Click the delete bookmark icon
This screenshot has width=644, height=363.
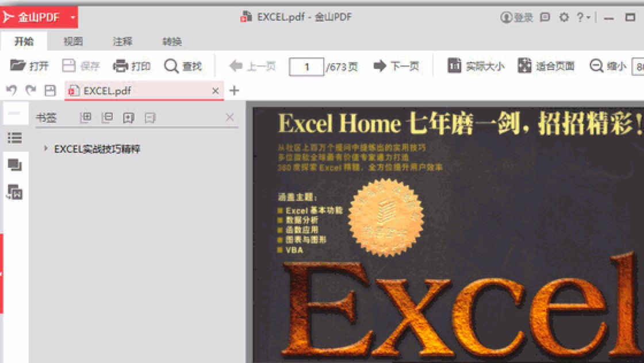coord(150,118)
